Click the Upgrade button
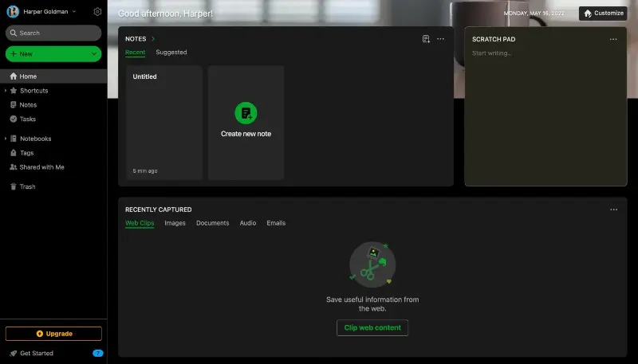Screen dimensions: 638x364 click(x=53, y=334)
